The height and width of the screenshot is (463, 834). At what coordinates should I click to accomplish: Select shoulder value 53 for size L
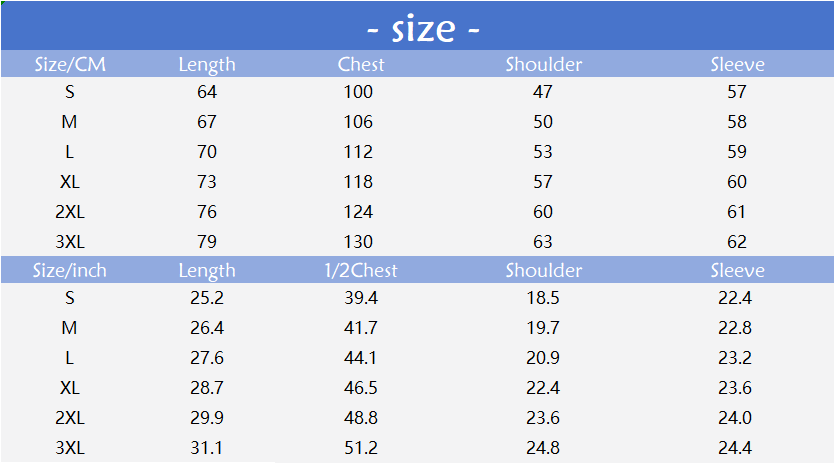(x=544, y=152)
